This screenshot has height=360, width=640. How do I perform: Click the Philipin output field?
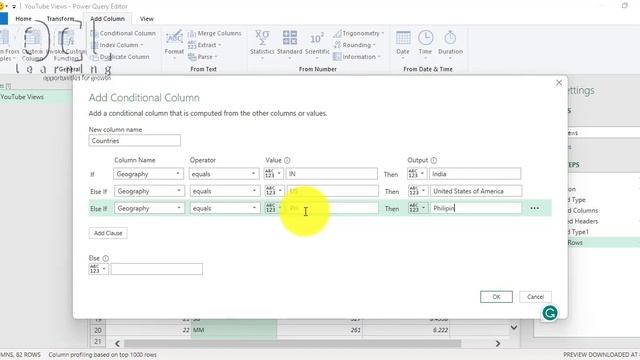(x=476, y=208)
